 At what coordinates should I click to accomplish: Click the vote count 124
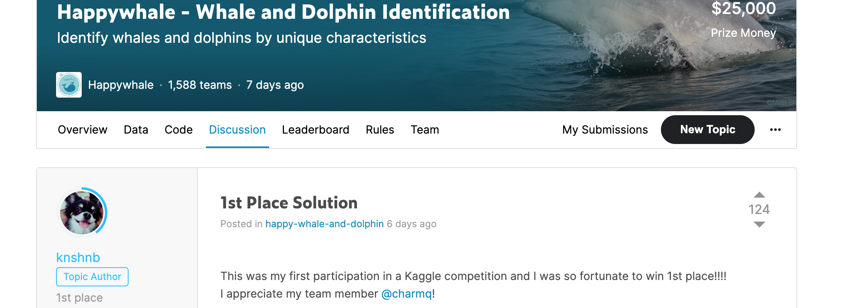tap(759, 209)
